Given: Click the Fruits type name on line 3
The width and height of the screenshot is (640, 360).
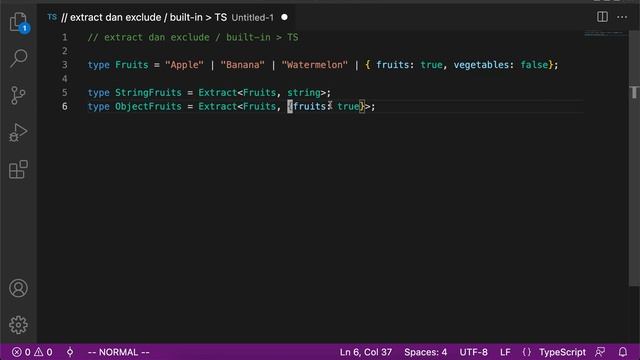Looking at the screenshot, I should [131, 65].
